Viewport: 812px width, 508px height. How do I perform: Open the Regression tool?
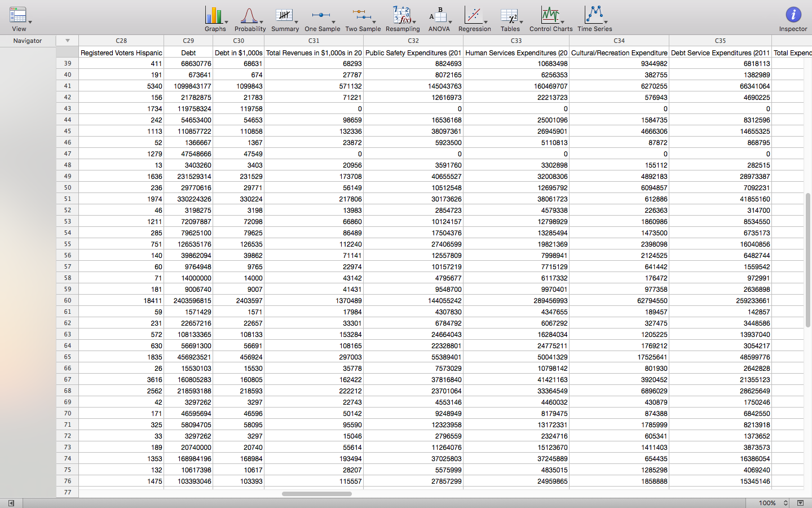pos(473,15)
